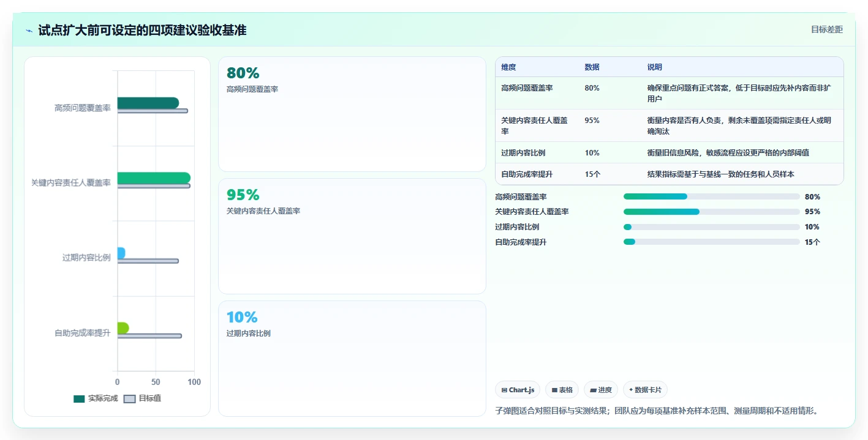This screenshot has height=440, width=868.
Task: Click the 自助完成率提升 axis label in chart
Action: 82,334
